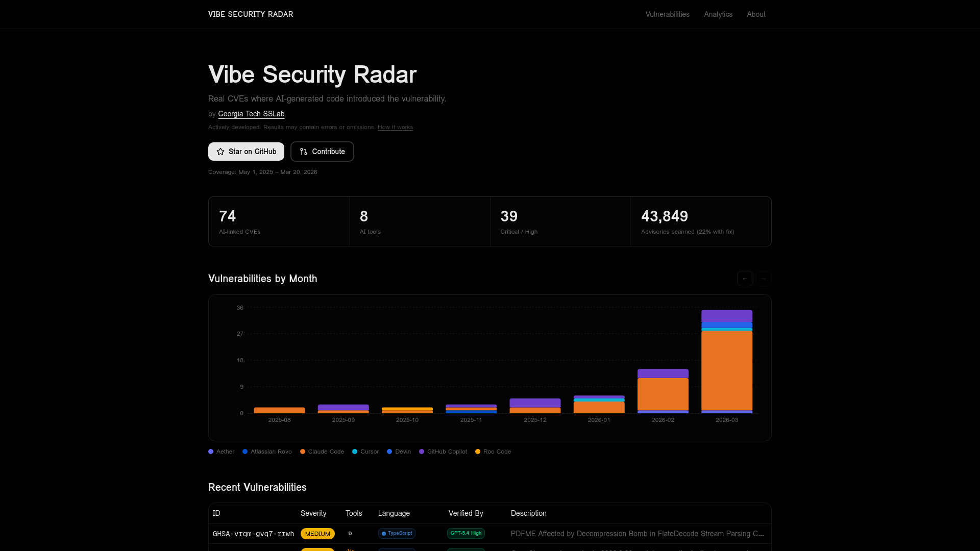Screen dimensions: 980x551
Task: Click the star icon on the GitHub button
Action: tap(220, 152)
